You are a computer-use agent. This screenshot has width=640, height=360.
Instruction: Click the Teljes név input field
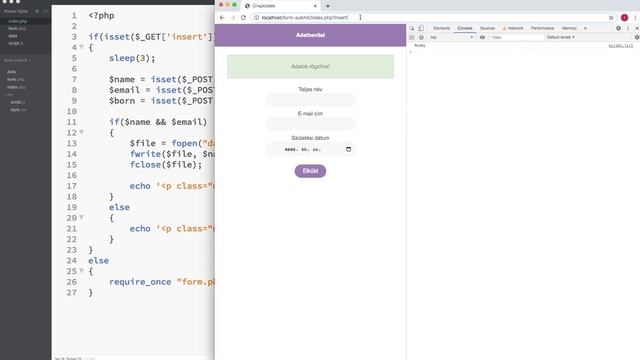pos(310,100)
